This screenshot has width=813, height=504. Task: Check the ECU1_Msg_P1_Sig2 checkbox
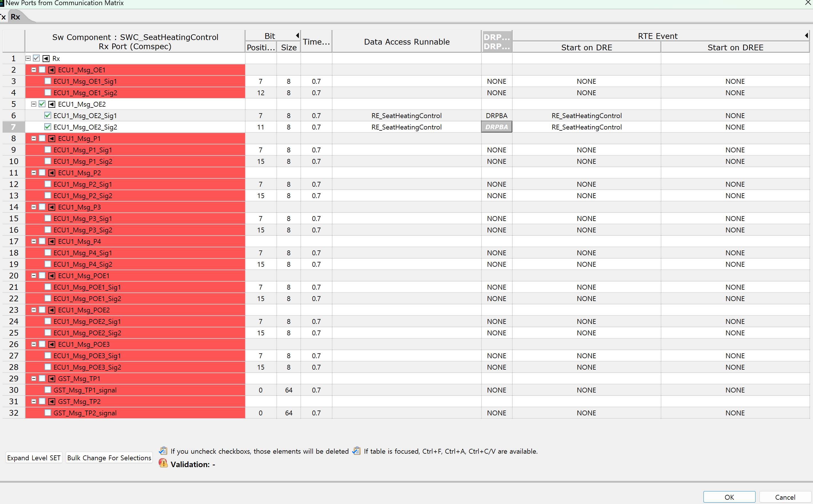click(x=48, y=161)
